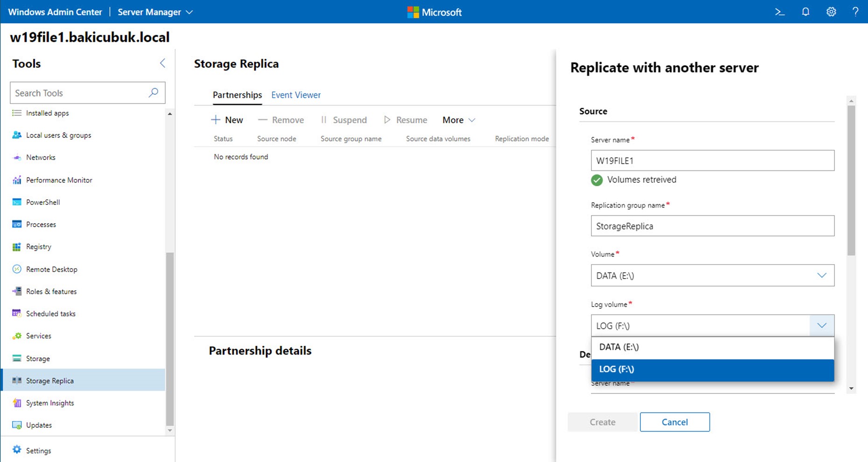Image resolution: width=868 pixels, height=462 pixels.
Task: Switch to the Partnerships tab
Action: [x=237, y=95]
